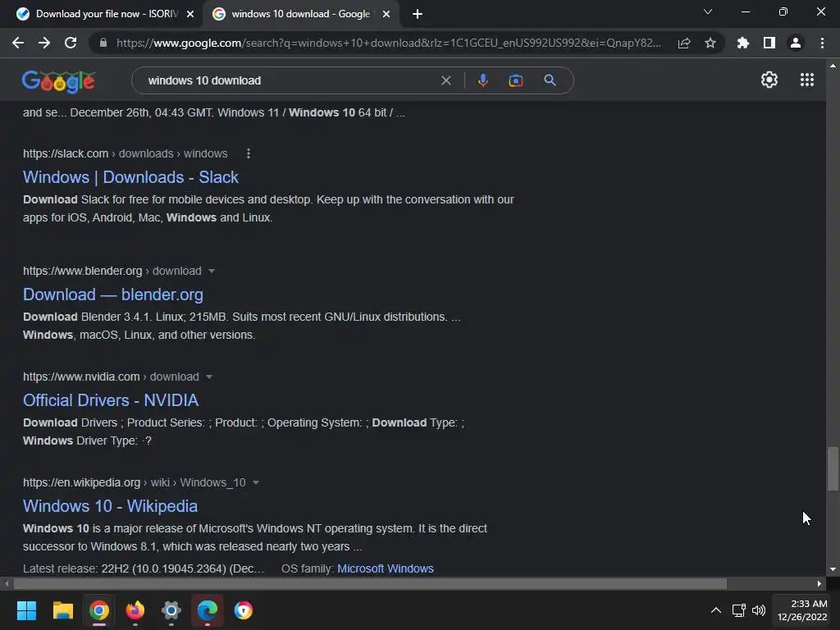Open Microsoft Edge from the taskbar
Screen dimensions: 840x630
click(208, 610)
